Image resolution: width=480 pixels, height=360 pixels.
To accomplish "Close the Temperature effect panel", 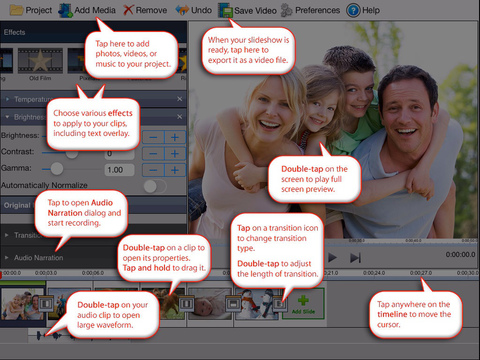I will click(180, 99).
